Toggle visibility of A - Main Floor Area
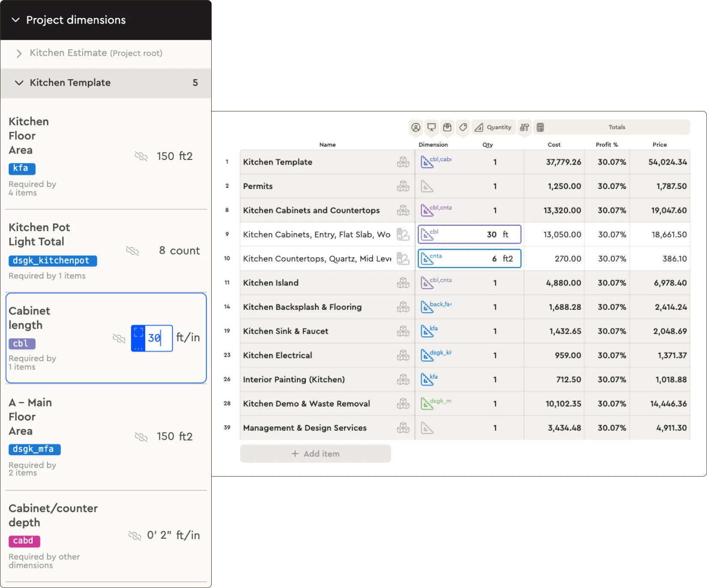This screenshot has height=588, width=707. tap(141, 437)
